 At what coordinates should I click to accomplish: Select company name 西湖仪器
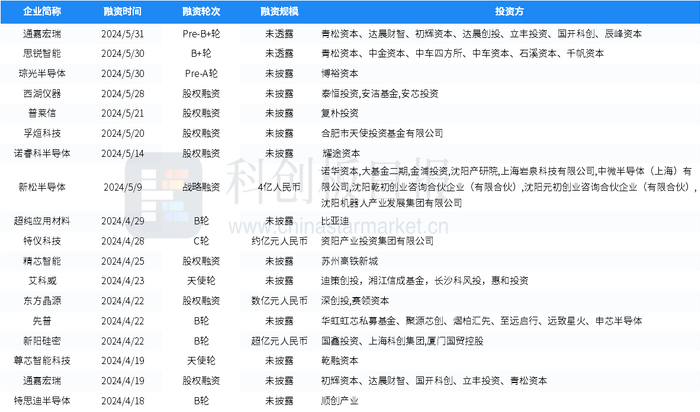(42, 94)
